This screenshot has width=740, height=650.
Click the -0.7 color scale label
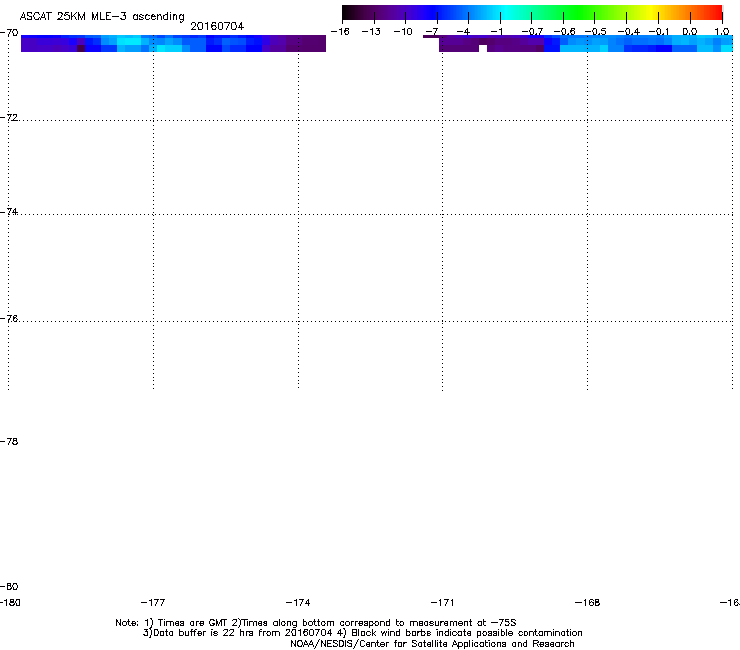532,32
